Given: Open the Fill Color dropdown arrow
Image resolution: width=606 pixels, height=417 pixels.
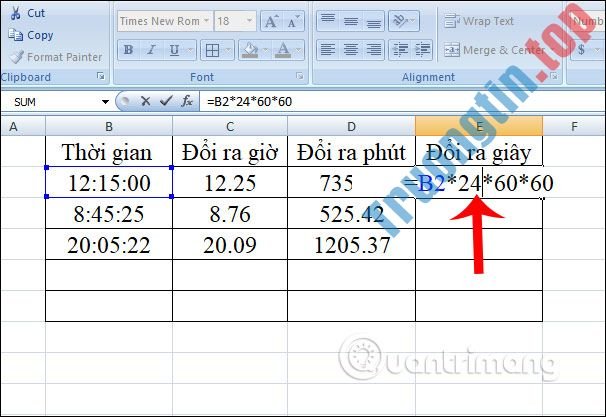Looking at the screenshot, I should [265, 50].
